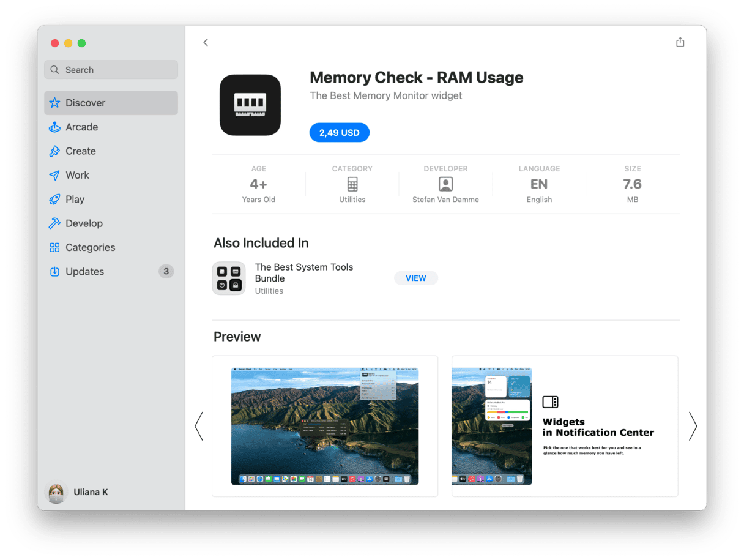The height and width of the screenshot is (560, 744).
Task: Click the Updates badge showing 3
Action: click(x=166, y=272)
